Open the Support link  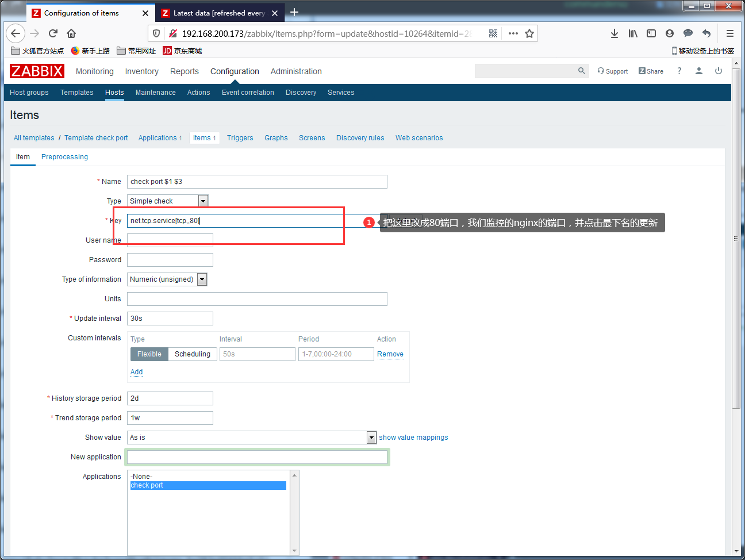click(613, 71)
